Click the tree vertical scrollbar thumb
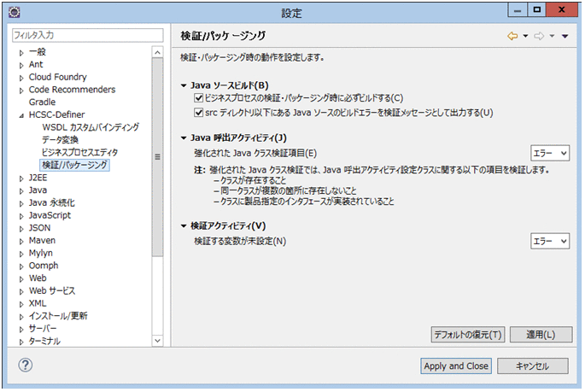Viewport: 585px width, 392px height. pos(157,157)
